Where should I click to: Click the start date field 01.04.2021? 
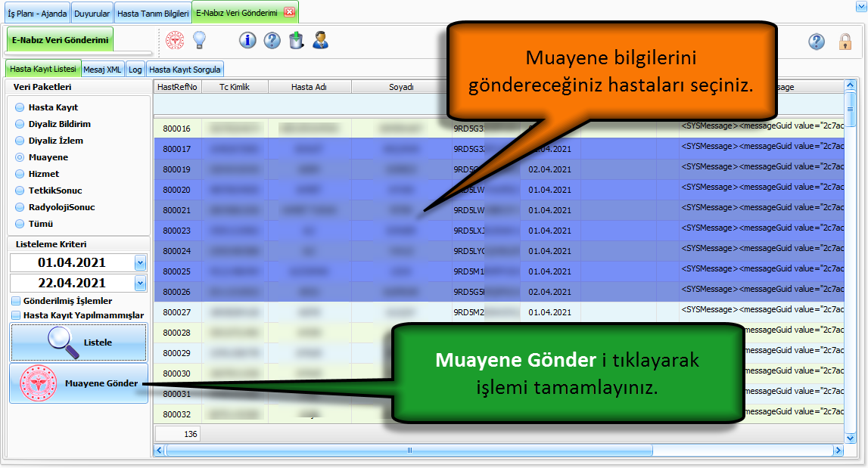72,263
